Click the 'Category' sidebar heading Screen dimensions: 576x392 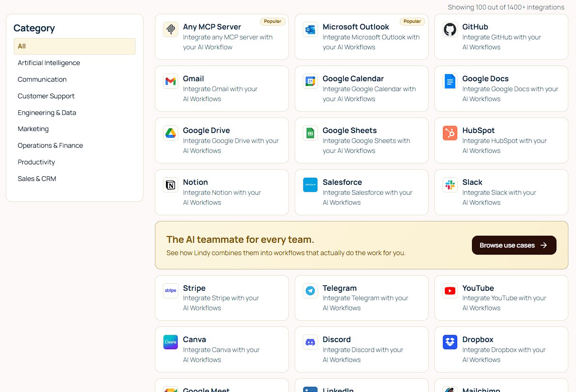tap(34, 28)
